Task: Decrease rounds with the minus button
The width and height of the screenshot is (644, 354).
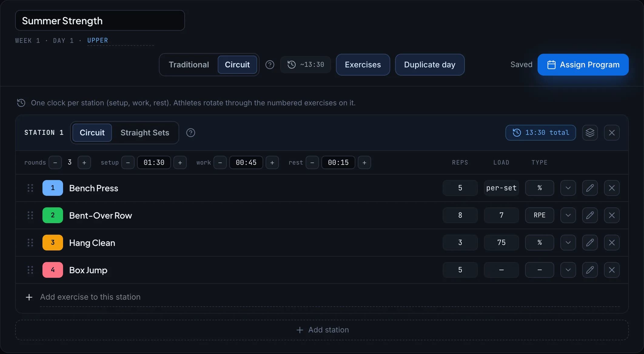Action: coord(55,162)
